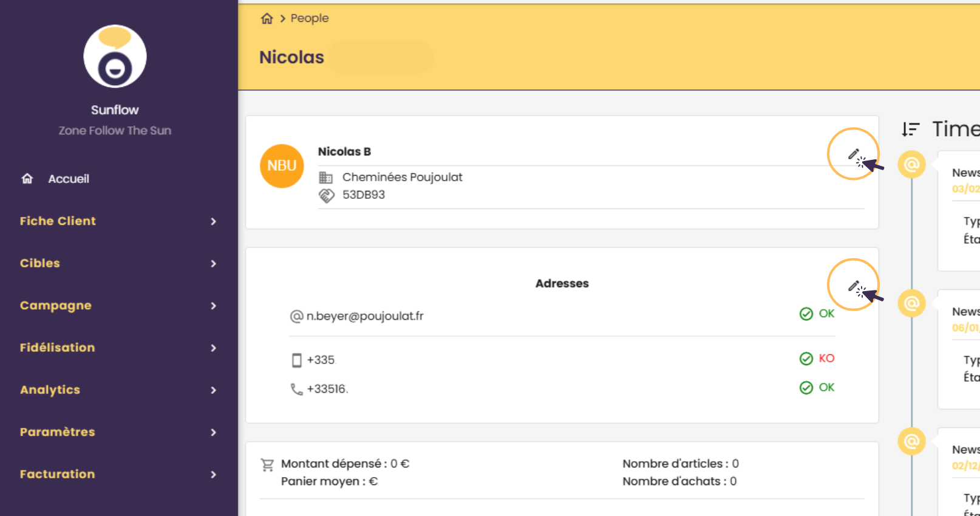The height and width of the screenshot is (516, 980).
Task: Expand the Campagne chevron
Action: [x=213, y=306]
